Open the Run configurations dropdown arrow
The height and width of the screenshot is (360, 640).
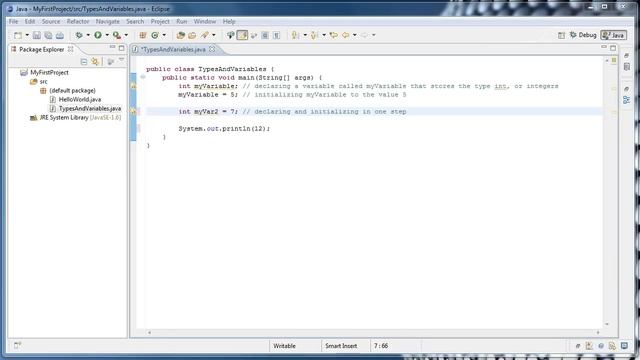coord(107,35)
